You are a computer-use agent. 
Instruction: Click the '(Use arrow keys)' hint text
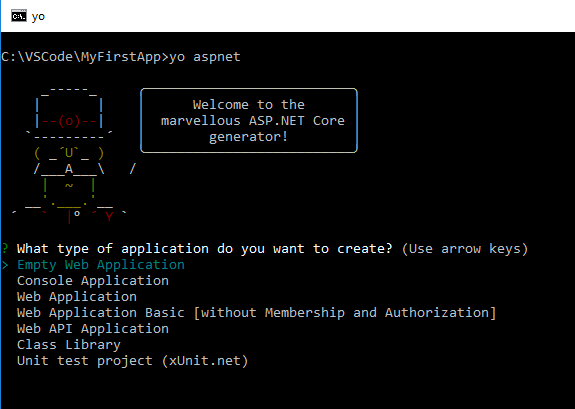pyautogui.click(x=465, y=249)
